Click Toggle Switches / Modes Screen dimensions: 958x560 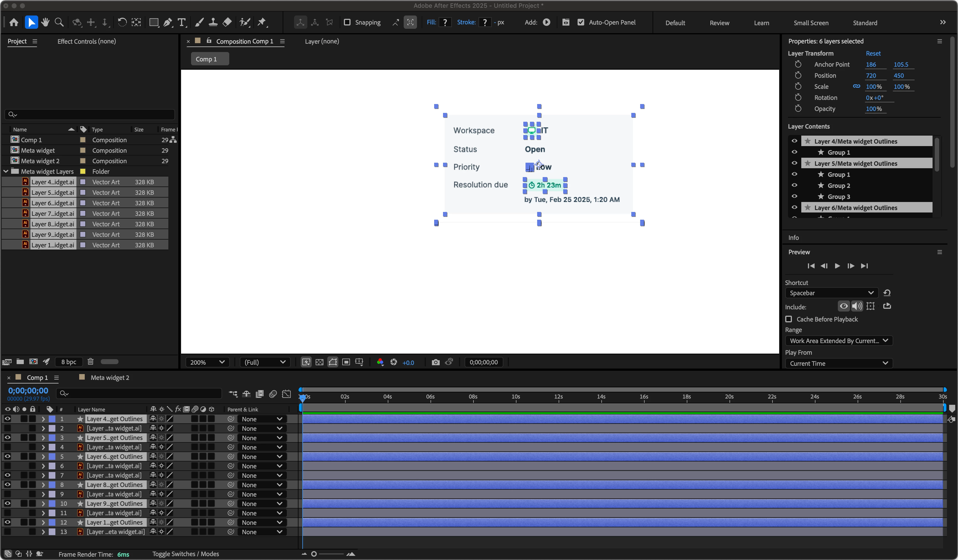point(186,554)
